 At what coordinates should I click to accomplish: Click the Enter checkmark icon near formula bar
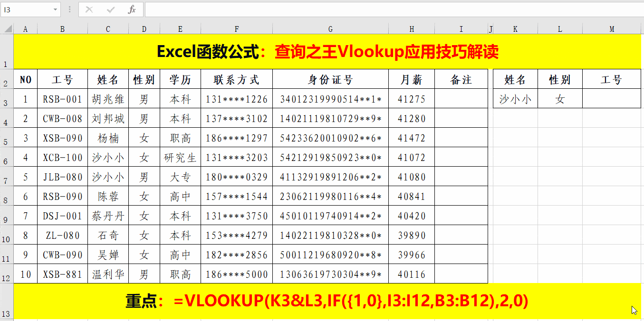coord(110,9)
